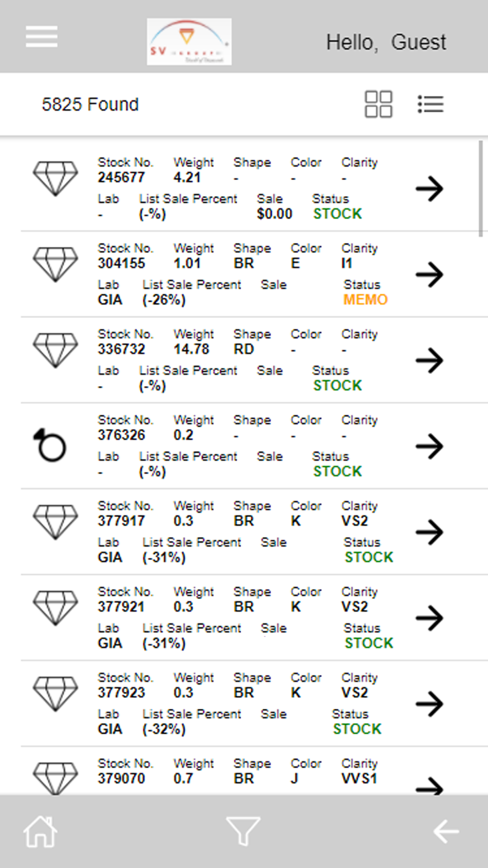Viewport: 488px width, 868px height.
Task: Go to home via house icon
Action: [41, 831]
